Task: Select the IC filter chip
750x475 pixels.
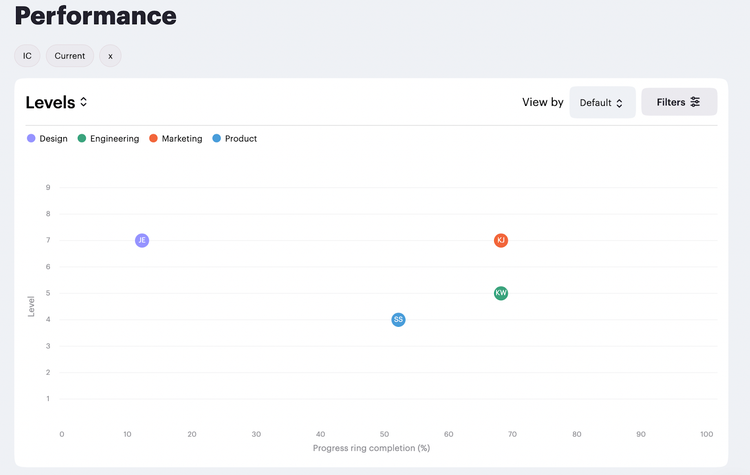Action: point(27,56)
